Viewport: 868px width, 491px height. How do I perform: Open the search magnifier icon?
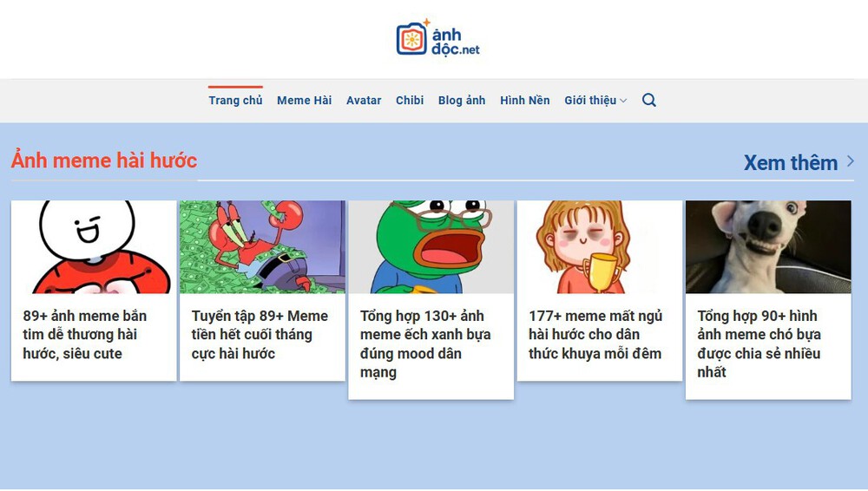648,101
